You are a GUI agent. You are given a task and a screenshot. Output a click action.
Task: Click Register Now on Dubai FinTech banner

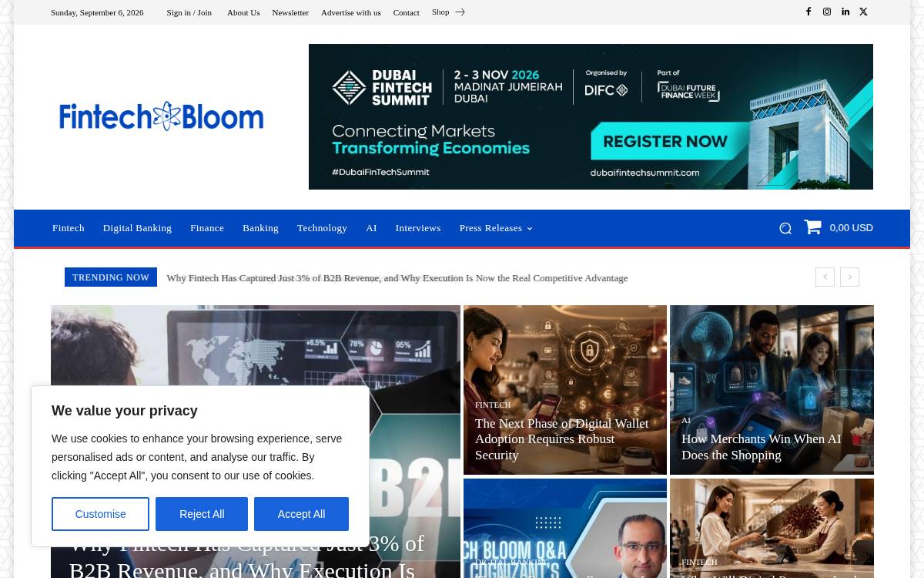coord(665,142)
